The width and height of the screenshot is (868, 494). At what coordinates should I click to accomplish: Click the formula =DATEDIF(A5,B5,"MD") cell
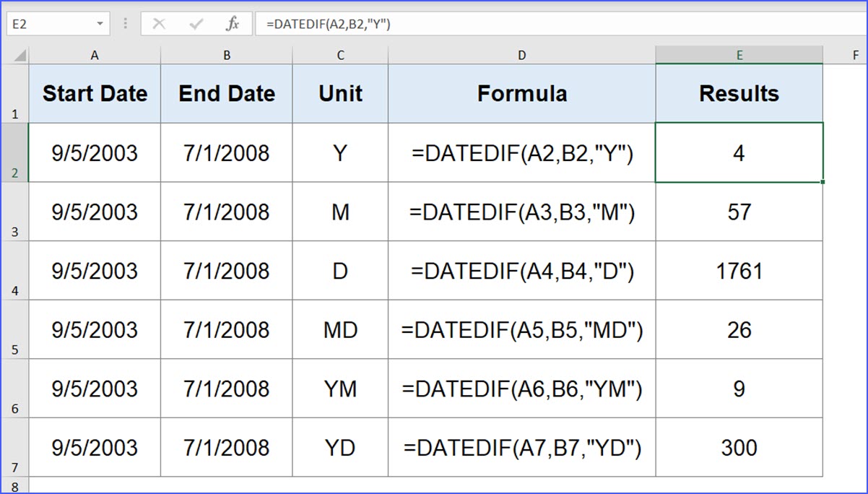tap(521, 329)
